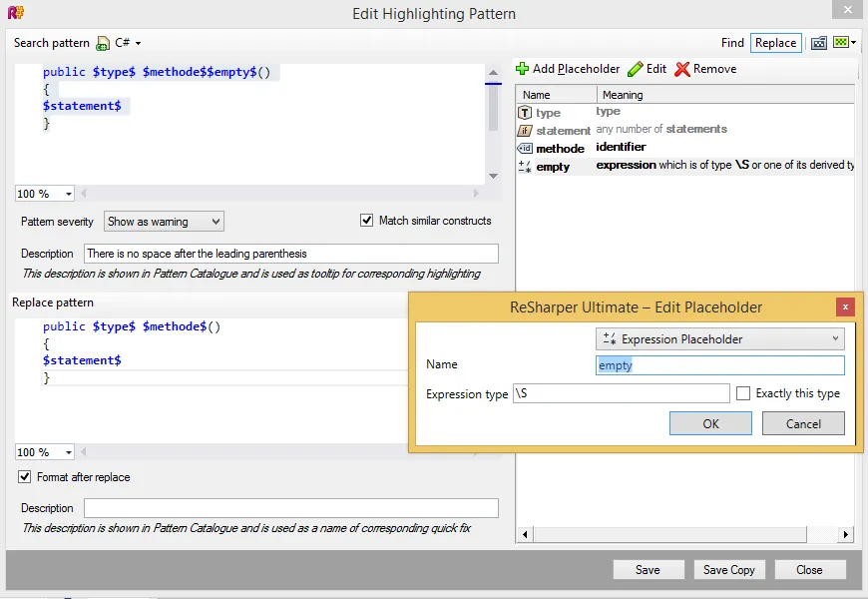Click the C# language file icon
Viewport: 868px width, 599px height.
point(103,43)
